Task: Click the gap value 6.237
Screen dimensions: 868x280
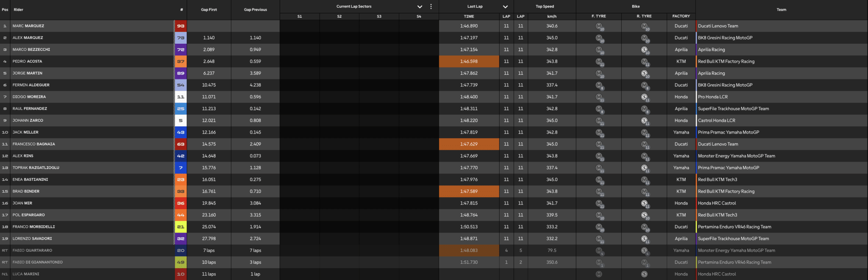Action: coord(209,73)
